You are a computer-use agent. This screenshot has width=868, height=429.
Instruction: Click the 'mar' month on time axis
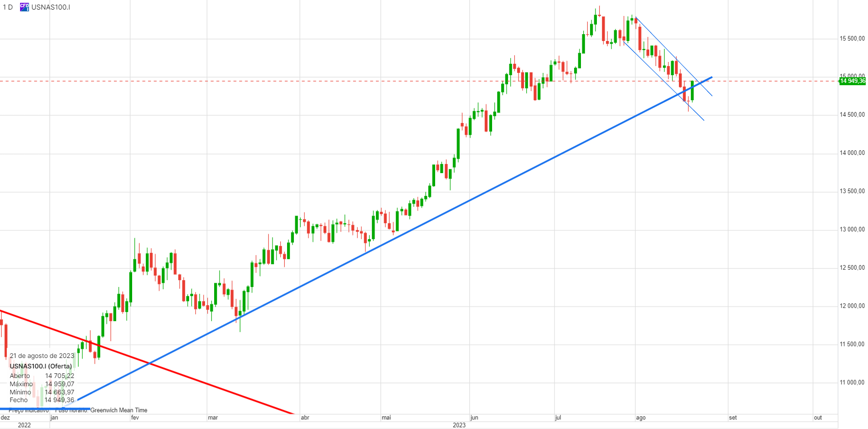[213, 418]
